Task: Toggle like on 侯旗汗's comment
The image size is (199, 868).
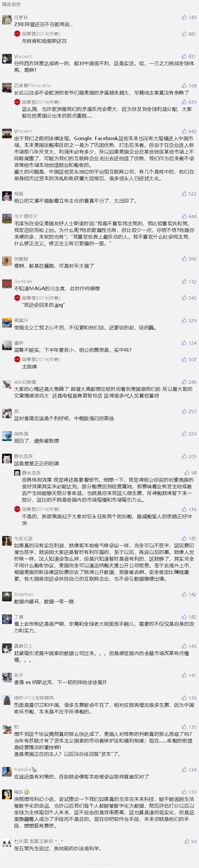Action: tap(184, 321)
